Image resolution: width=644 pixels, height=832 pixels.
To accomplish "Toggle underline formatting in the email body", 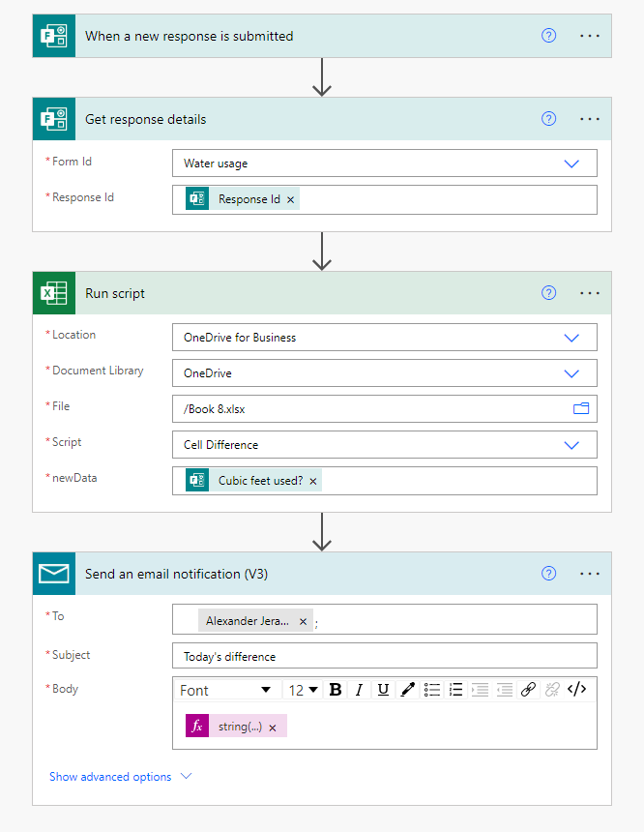I will [x=382, y=689].
